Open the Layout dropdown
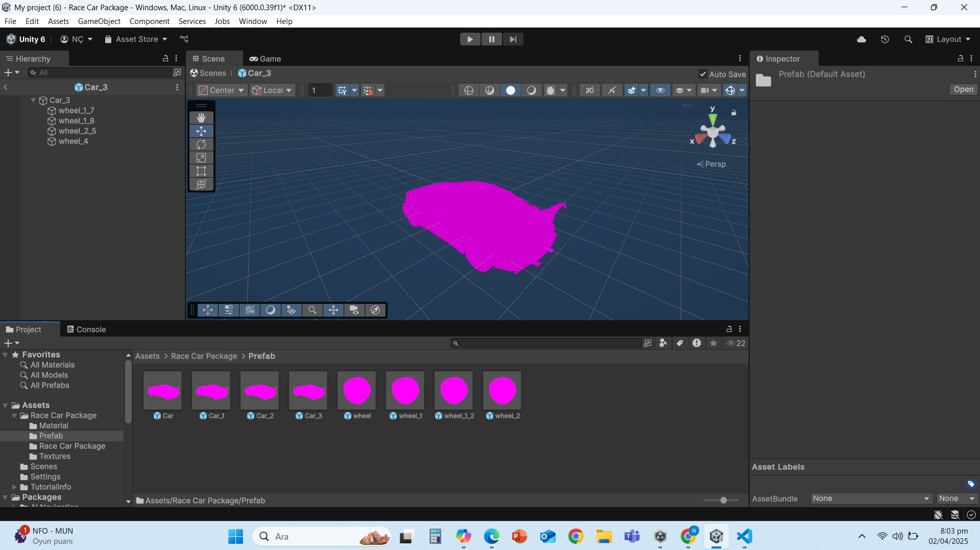The image size is (980, 550). pos(948,39)
